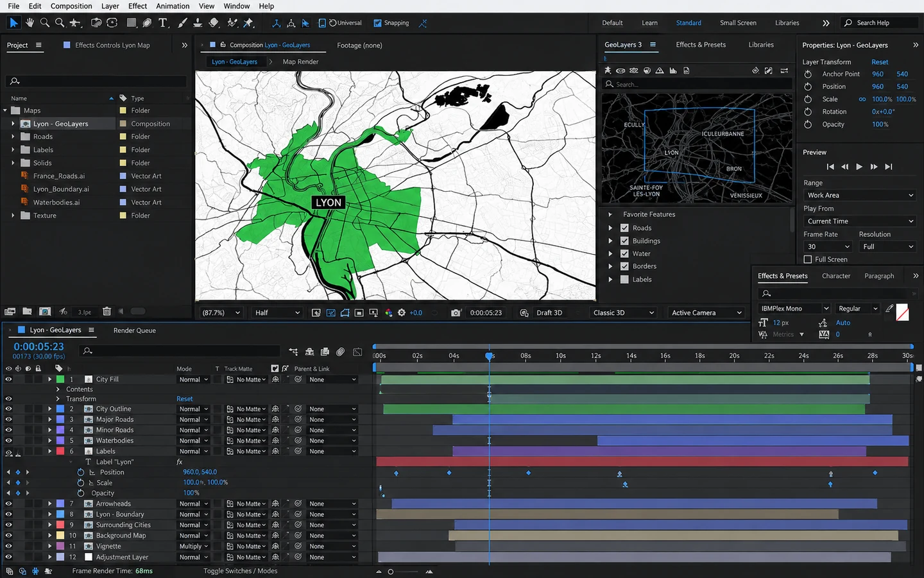Image resolution: width=924 pixels, height=578 pixels.
Task: Switch to the Libraries workspace
Action: tap(787, 22)
